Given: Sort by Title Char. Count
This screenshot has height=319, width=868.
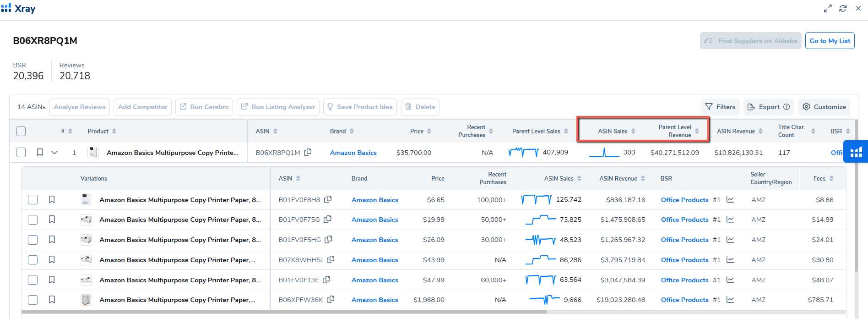Looking at the screenshot, I should pyautogui.click(x=813, y=131).
